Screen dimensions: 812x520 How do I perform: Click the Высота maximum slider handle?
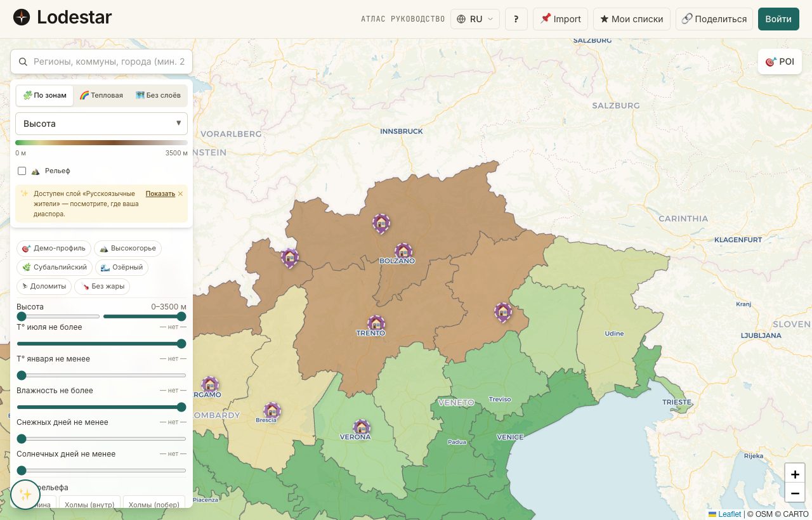click(x=181, y=316)
